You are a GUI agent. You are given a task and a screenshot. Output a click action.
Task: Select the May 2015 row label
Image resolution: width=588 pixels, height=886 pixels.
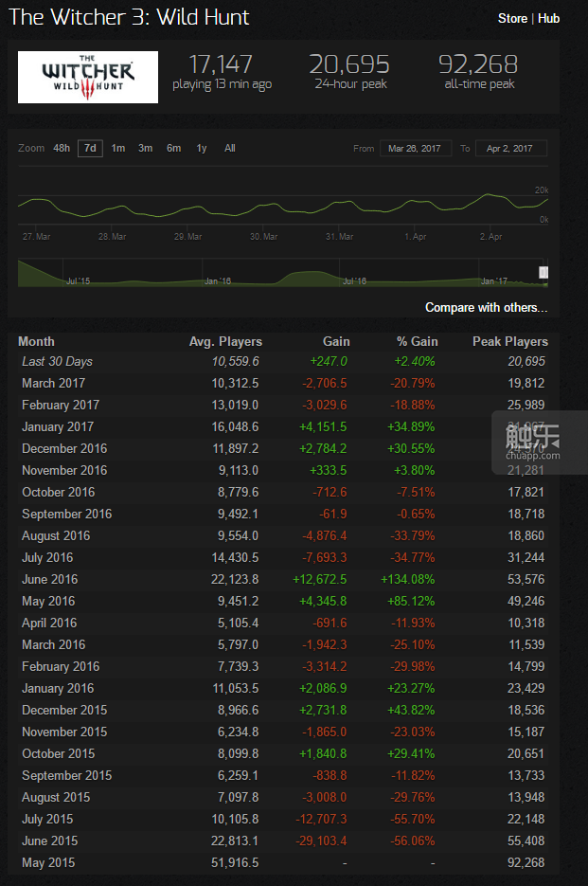48,863
